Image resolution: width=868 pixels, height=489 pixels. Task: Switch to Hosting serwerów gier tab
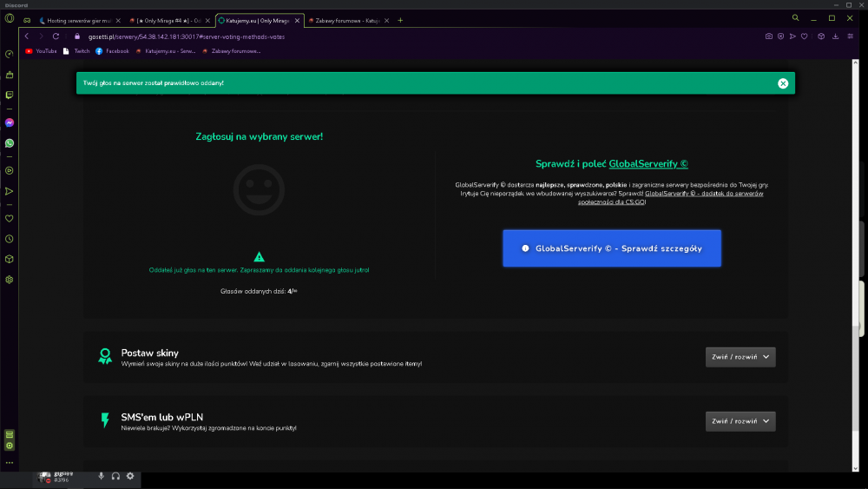pyautogui.click(x=79, y=21)
